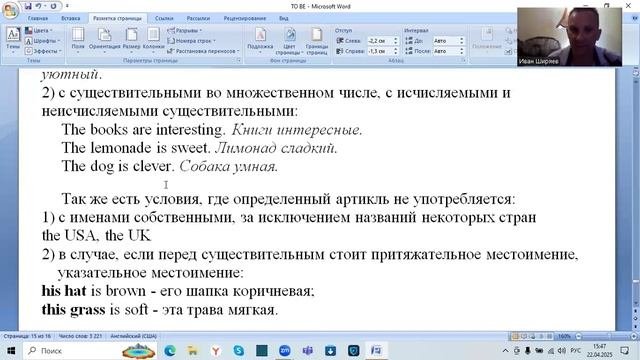This screenshot has width=640, height=360.
Task: Click the zoom percentage 160% button
Action: (564, 336)
